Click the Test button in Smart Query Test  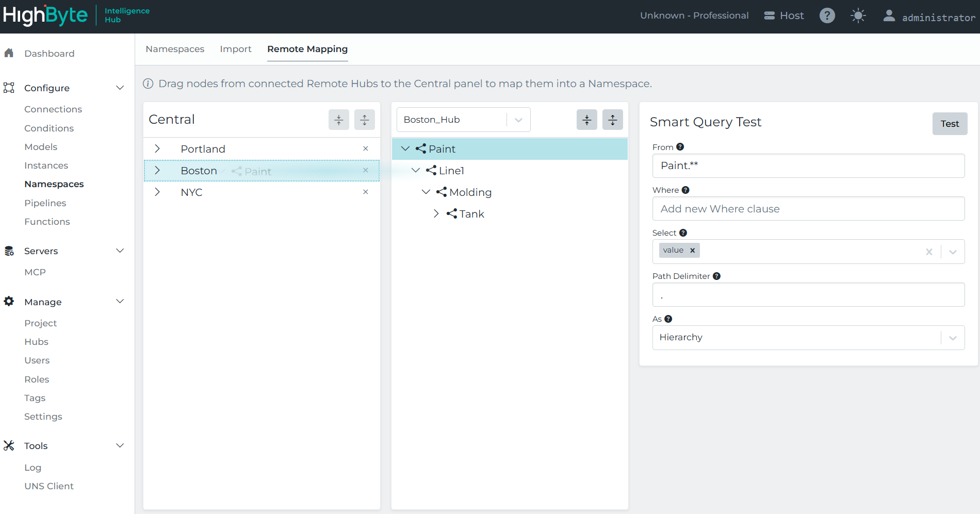tap(950, 123)
